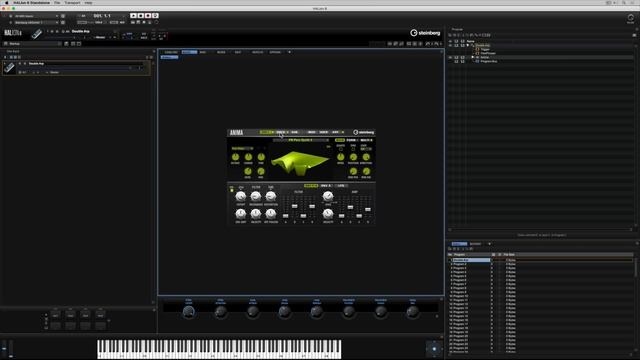Viewport: 640px width, 360px height.
Task: Click the keyboard program icon in the header
Action: pyautogui.click(x=37, y=34)
